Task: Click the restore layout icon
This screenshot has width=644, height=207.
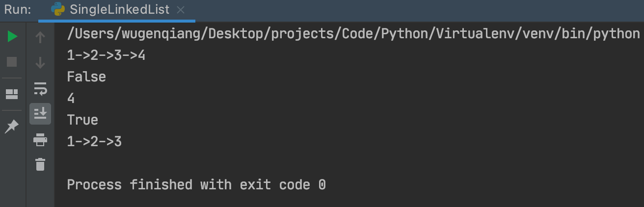Action: 12,94
